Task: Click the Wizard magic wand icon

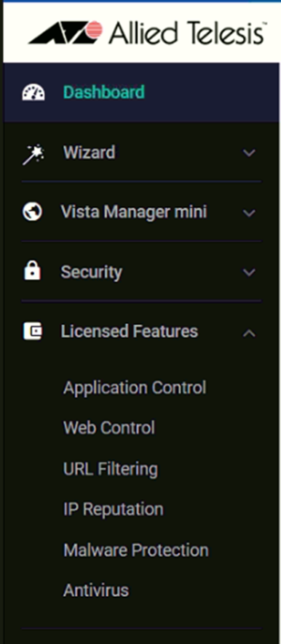Action: 33,154
